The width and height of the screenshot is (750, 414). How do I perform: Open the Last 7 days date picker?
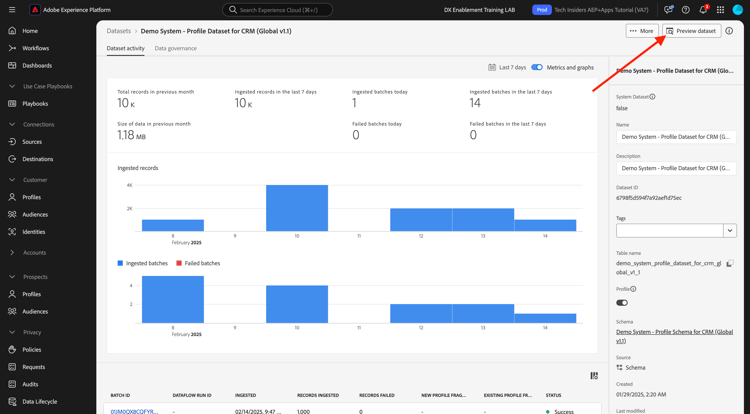(x=507, y=67)
